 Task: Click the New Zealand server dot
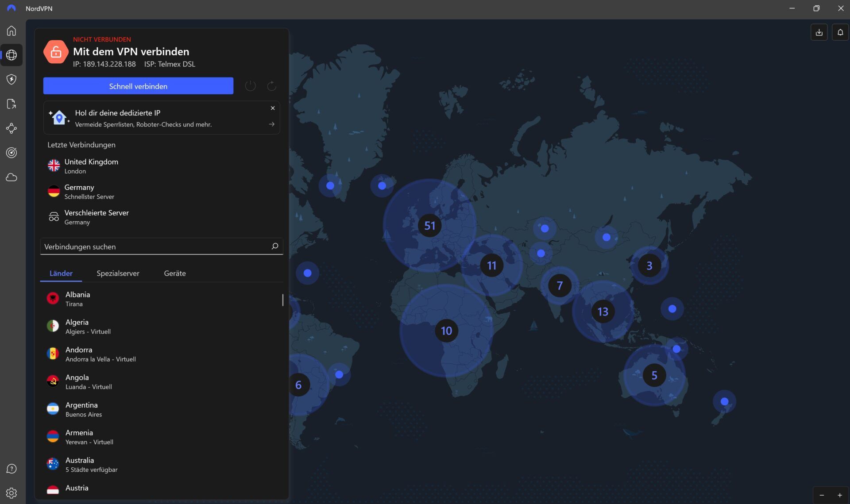[x=724, y=401]
